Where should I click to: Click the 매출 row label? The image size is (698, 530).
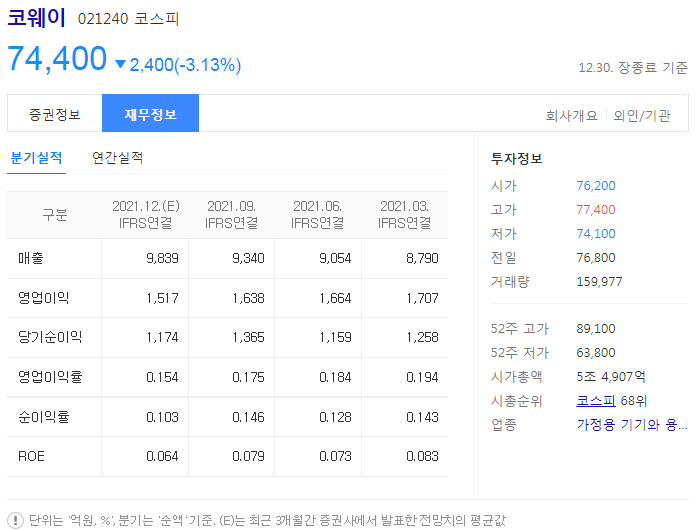click(x=31, y=258)
